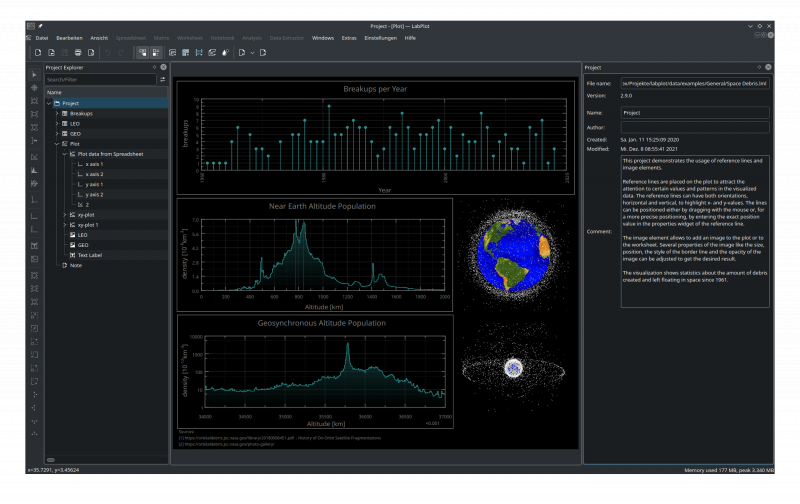Image resolution: width=800 pixels, height=504 pixels.
Task: Click the color drop icon in toolbar
Action: coord(226,53)
